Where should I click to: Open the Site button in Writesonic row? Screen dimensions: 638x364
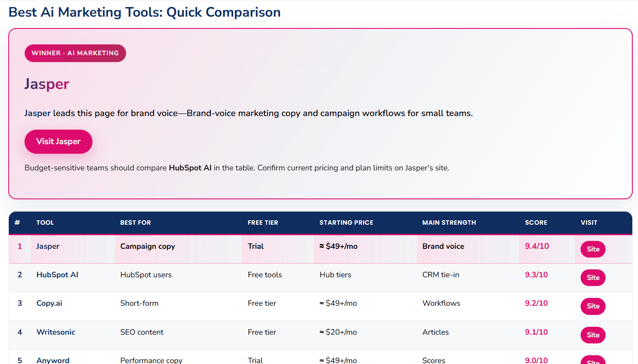[593, 335]
